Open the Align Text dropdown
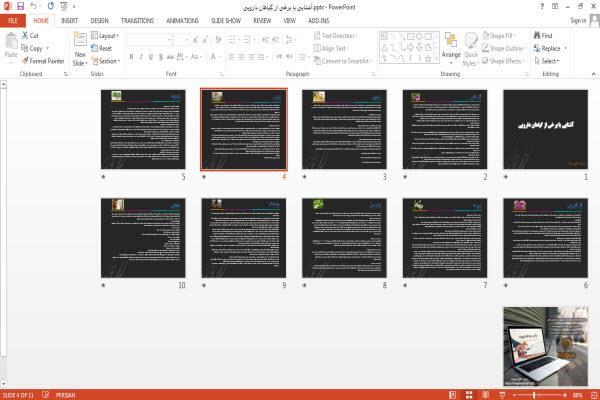 pyautogui.click(x=331, y=48)
